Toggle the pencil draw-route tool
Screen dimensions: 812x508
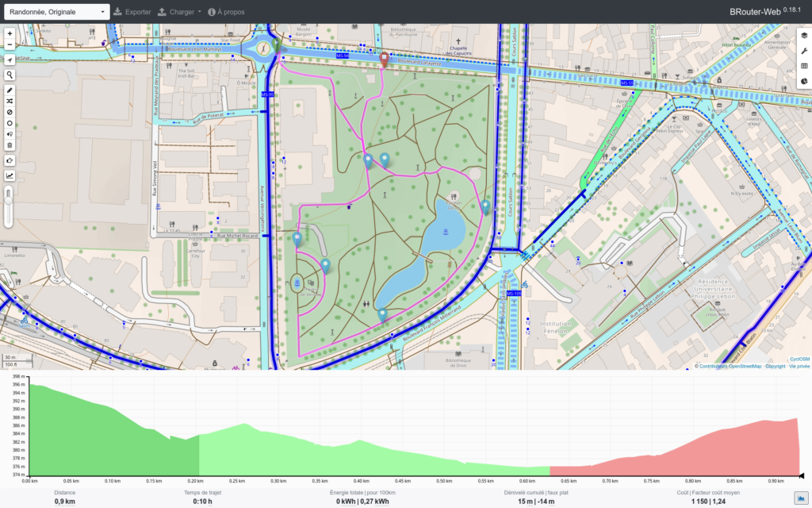[x=10, y=90]
